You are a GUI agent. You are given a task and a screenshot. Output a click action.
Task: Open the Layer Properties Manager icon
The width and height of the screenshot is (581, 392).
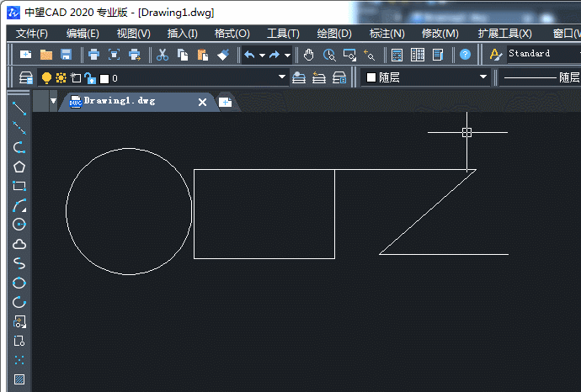26,78
